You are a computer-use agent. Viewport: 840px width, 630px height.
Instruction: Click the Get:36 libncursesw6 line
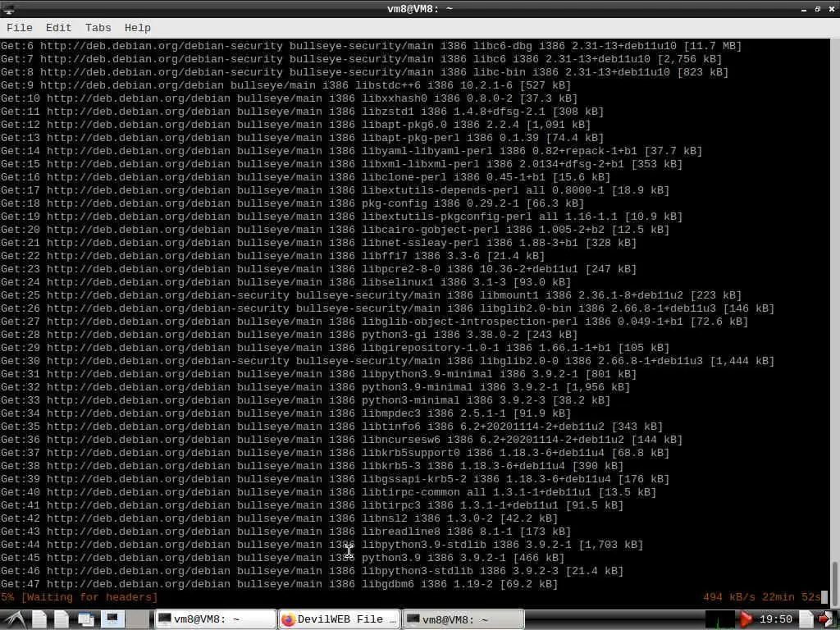(x=341, y=440)
